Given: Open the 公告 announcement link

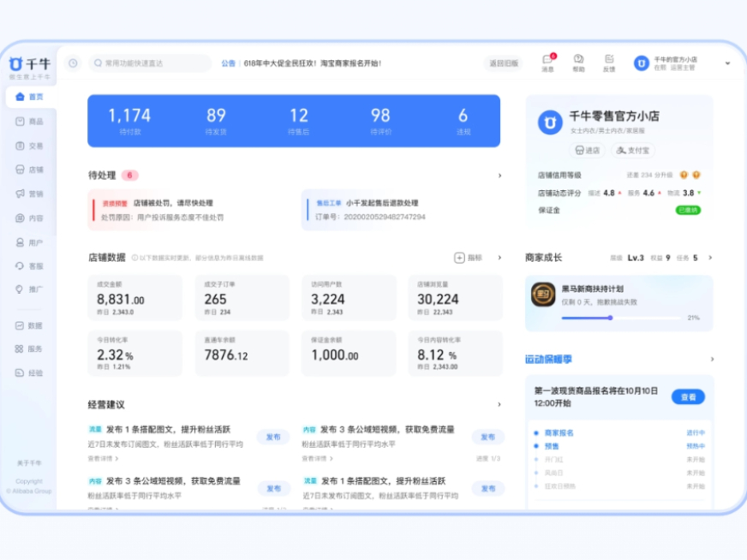Looking at the screenshot, I should click(228, 63).
